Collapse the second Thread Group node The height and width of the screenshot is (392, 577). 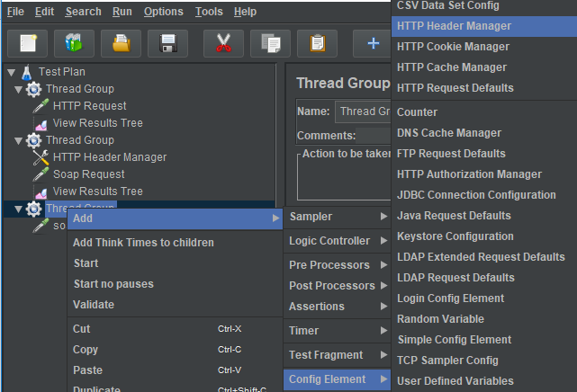tap(18, 140)
